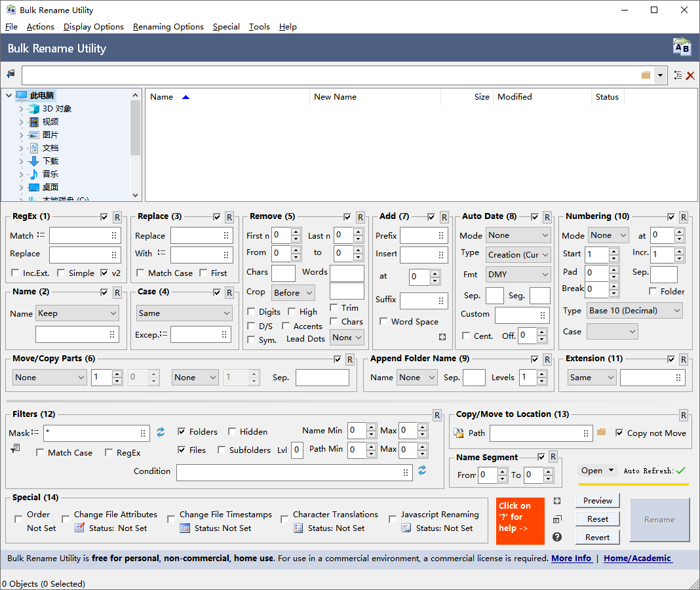Click the pin icon left of path box
700x590 pixels.
[10, 73]
